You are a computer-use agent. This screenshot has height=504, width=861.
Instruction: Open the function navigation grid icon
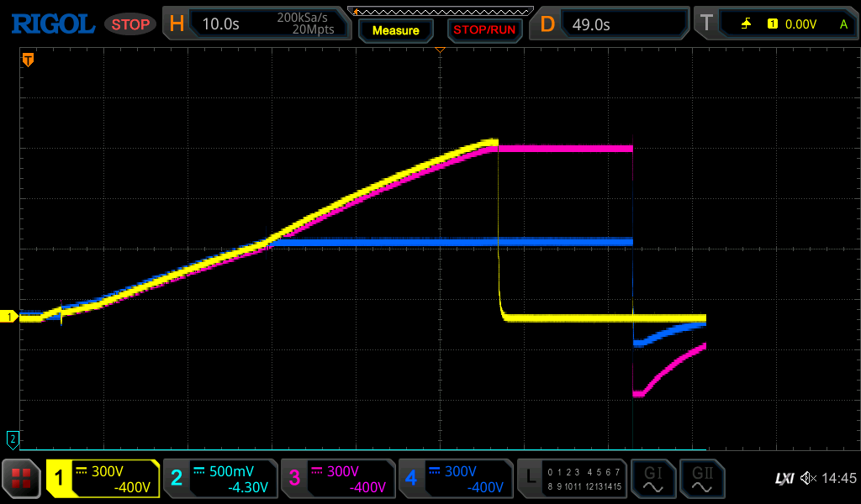[22, 479]
